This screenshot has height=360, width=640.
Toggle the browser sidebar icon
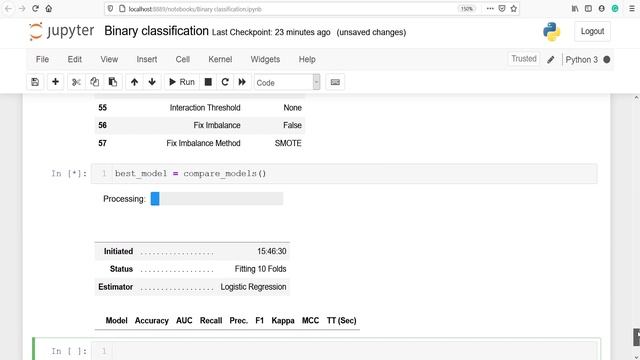pos(588,9)
